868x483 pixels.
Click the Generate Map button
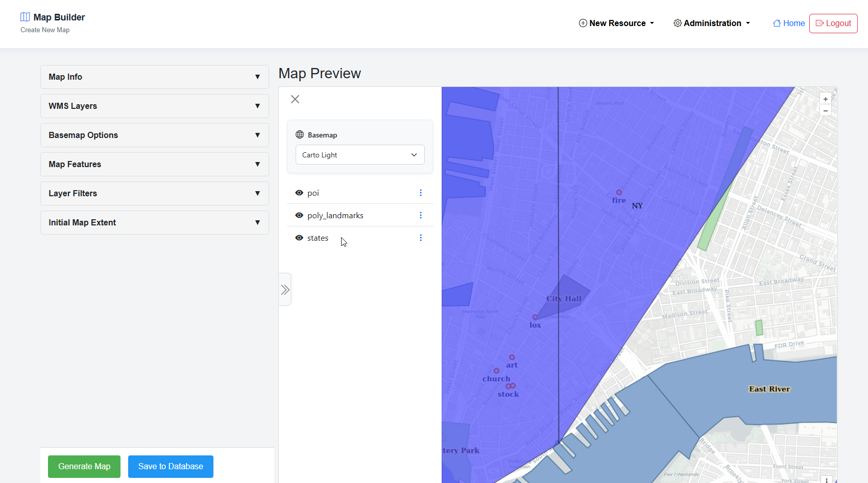84,466
